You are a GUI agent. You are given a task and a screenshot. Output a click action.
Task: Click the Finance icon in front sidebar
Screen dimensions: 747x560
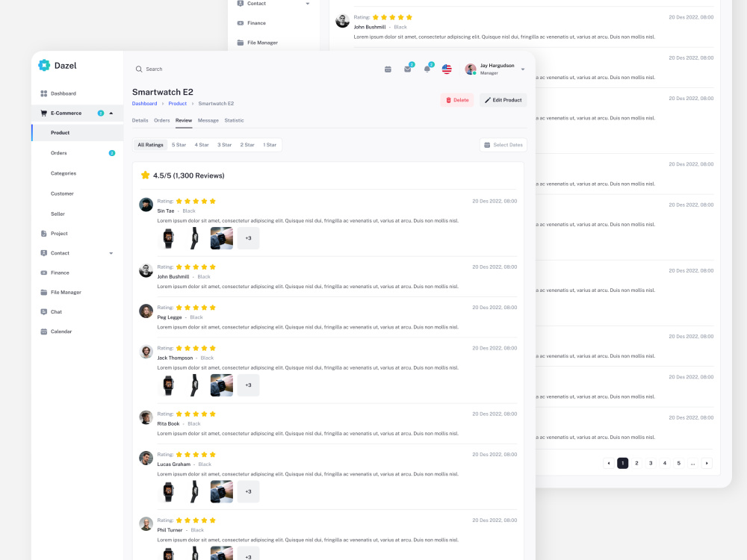(x=44, y=273)
